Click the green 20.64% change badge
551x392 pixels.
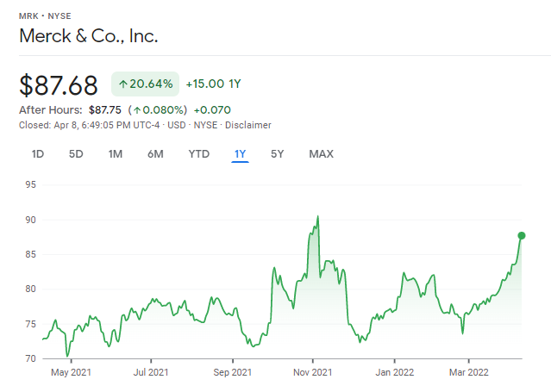pos(145,84)
